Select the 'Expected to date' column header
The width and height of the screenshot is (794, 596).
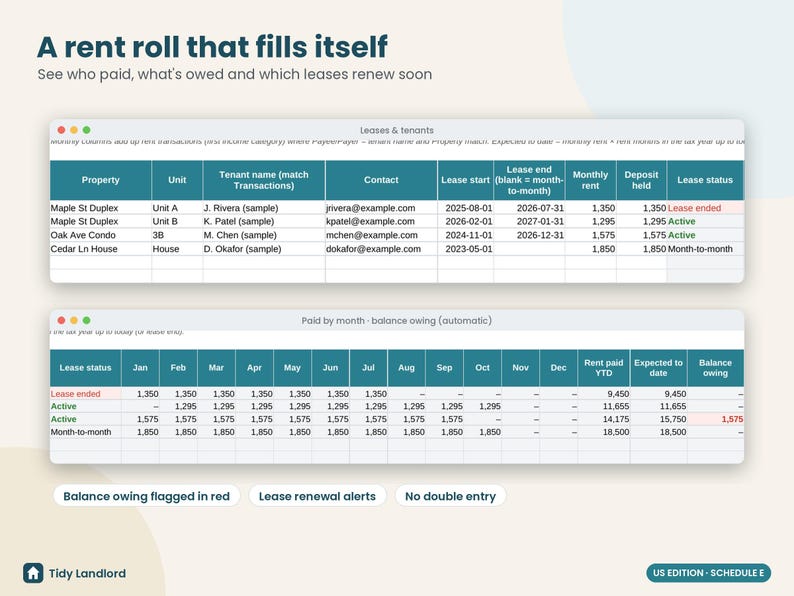tap(658, 368)
